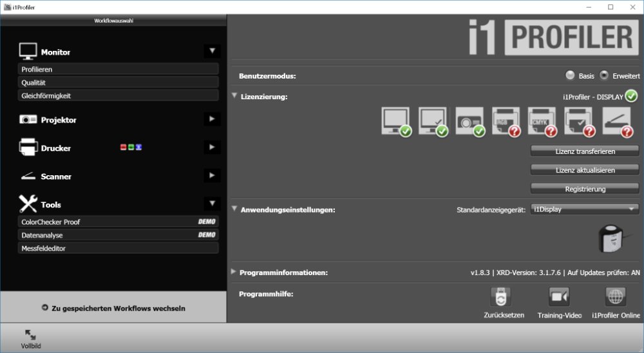
Task: Click the projector license icon
Action: coord(470,122)
